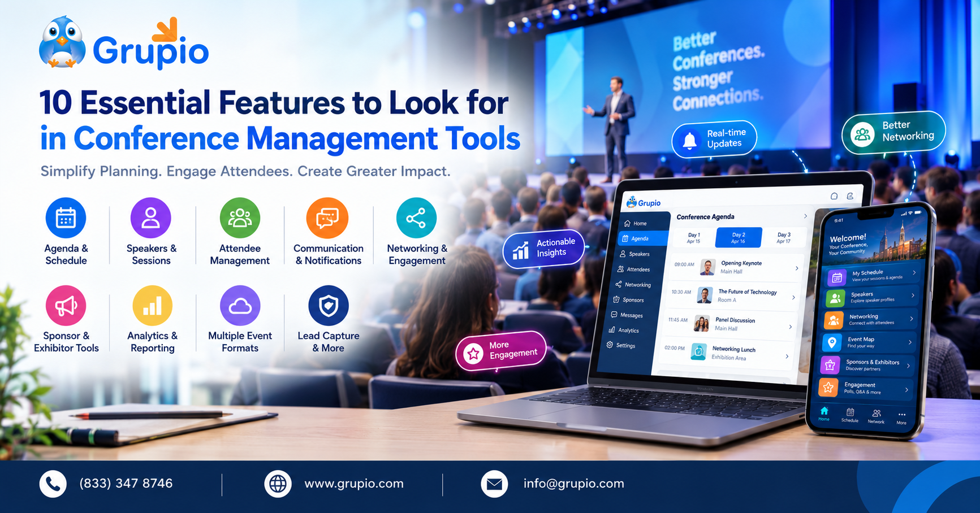Click the www.grupio.com website link
The width and height of the screenshot is (980, 513).
coord(354,484)
